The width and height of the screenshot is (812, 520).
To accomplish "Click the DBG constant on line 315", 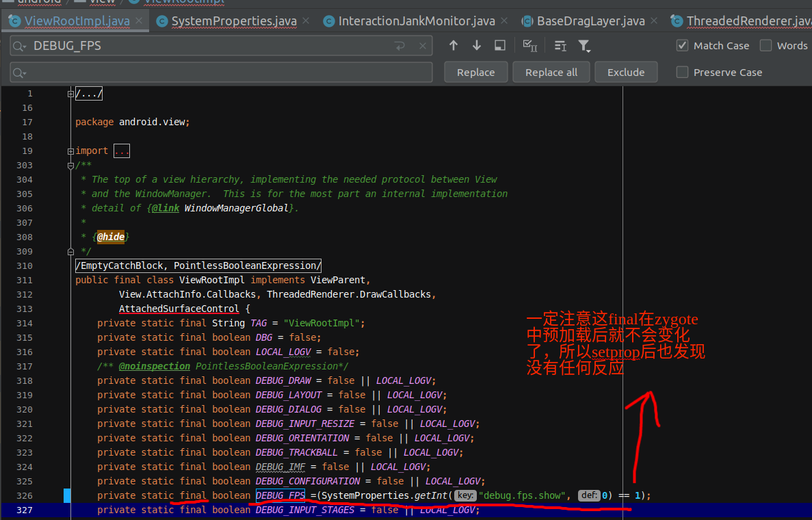I will point(263,338).
